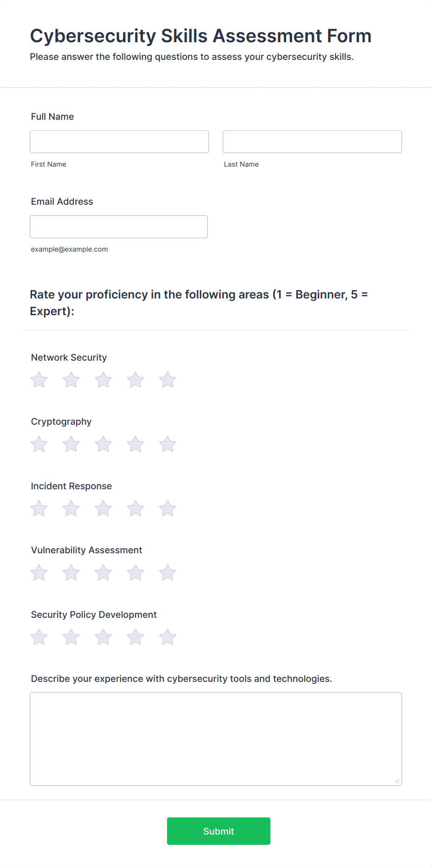This screenshot has height=868, width=432.
Task: Select fourth star for Incident Response
Action: pos(136,509)
